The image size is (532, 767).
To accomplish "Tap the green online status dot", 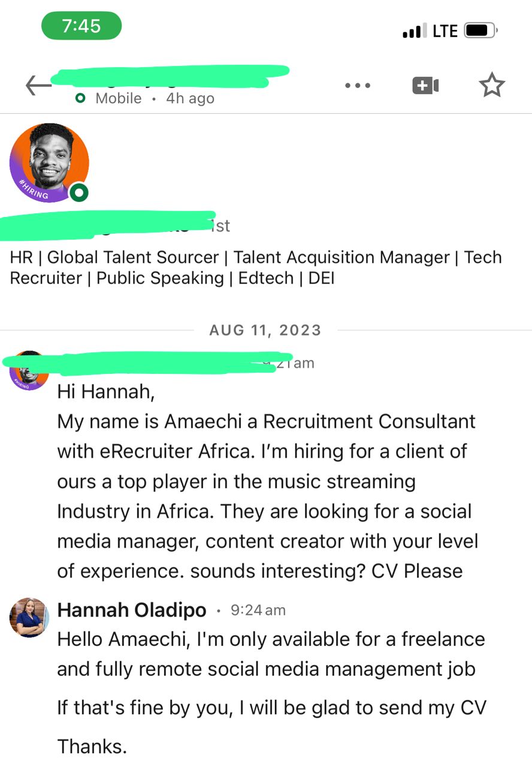I will pyautogui.click(x=79, y=193).
